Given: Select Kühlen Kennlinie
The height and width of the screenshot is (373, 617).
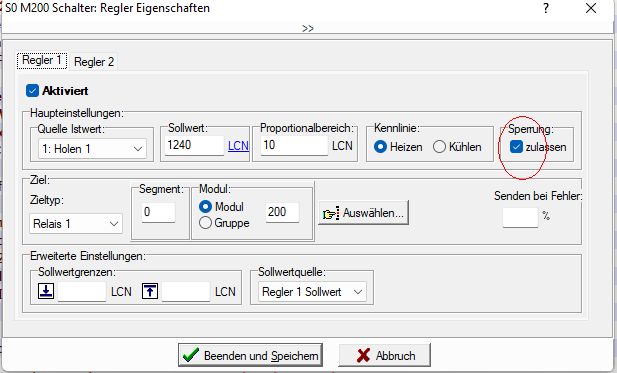Looking at the screenshot, I should coord(439,147).
